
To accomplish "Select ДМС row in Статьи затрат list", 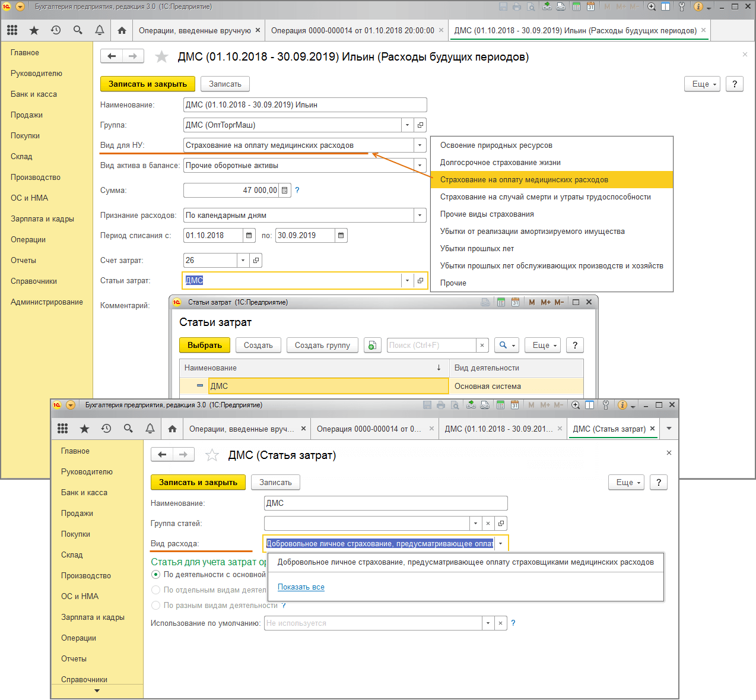I will click(x=382, y=387).
